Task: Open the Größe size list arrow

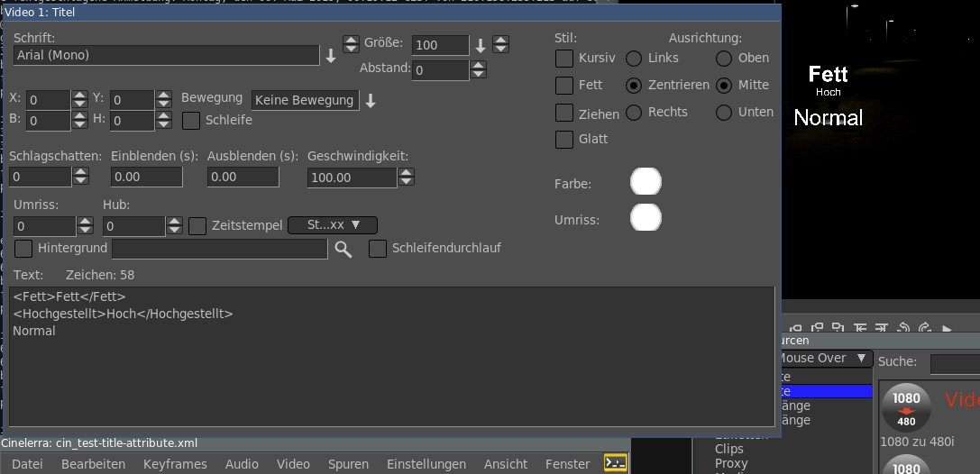Action: point(481,46)
